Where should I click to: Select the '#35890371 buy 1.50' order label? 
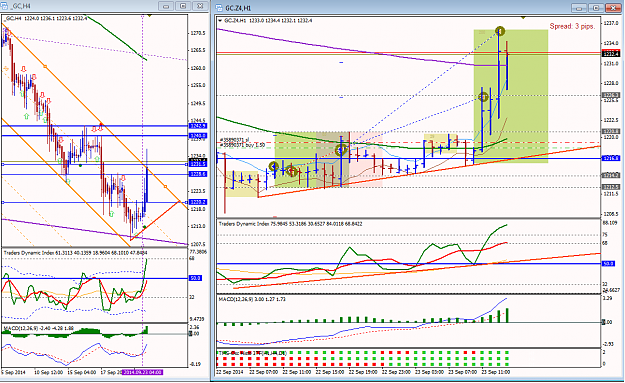tap(242, 145)
